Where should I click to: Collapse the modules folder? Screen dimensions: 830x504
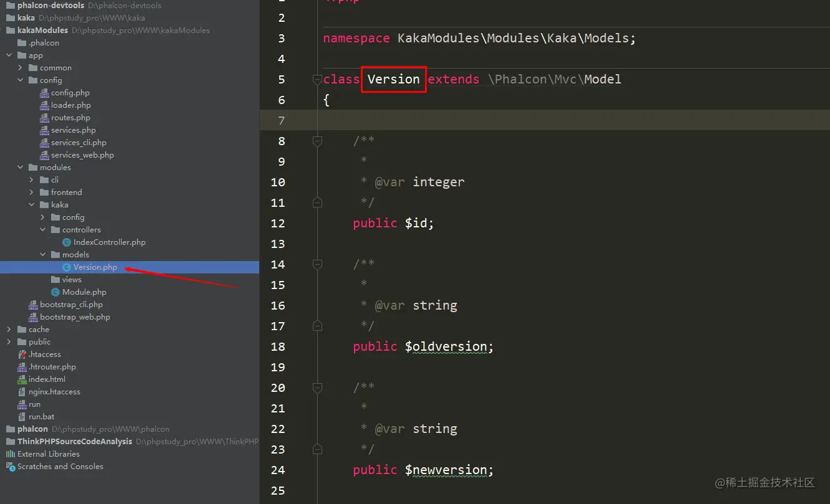21,168
